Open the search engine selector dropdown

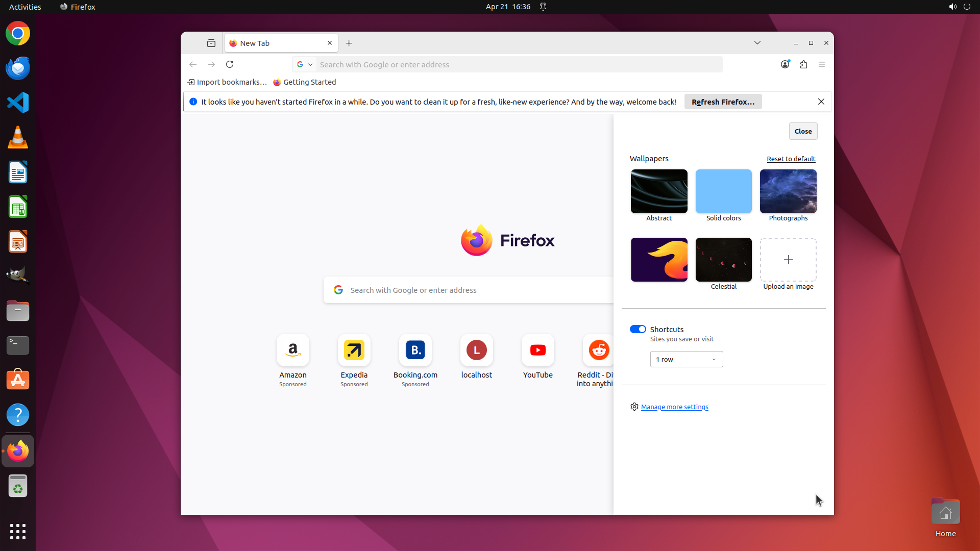[x=305, y=64]
